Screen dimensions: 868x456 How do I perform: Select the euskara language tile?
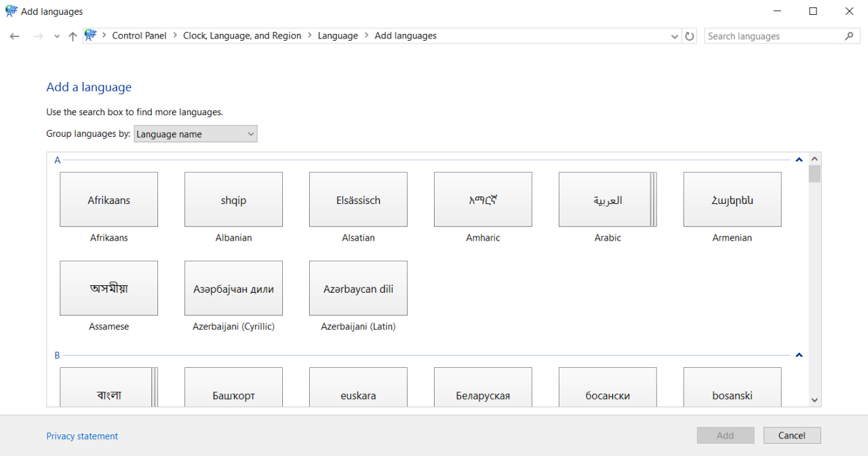(x=359, y=387)
